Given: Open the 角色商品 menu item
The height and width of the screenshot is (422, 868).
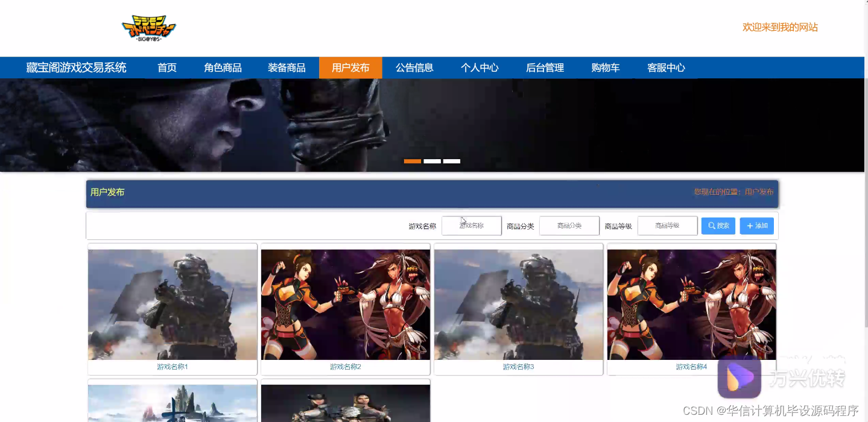Looking at the screenshot, I should tap(223, 68).
